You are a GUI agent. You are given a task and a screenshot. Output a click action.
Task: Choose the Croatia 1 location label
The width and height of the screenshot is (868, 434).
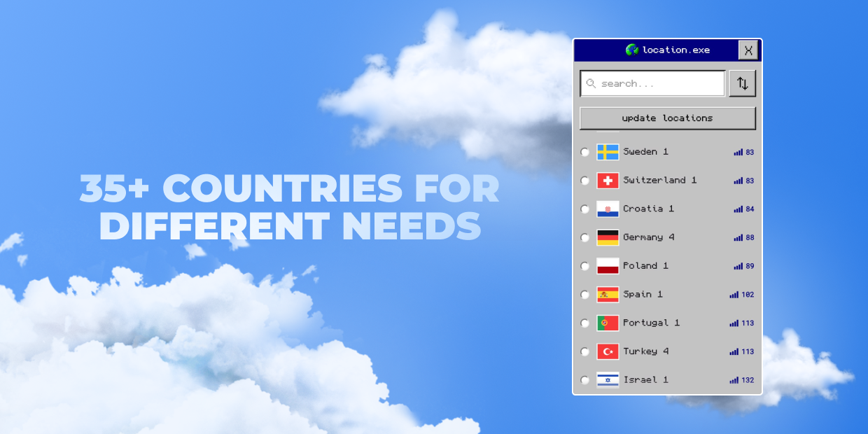(648, 209)
